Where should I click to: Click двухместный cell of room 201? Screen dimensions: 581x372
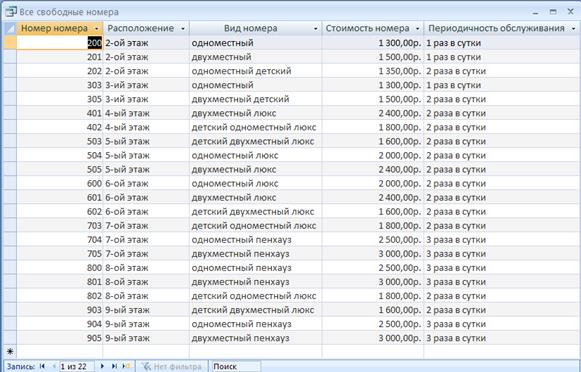tap(256, 57)
